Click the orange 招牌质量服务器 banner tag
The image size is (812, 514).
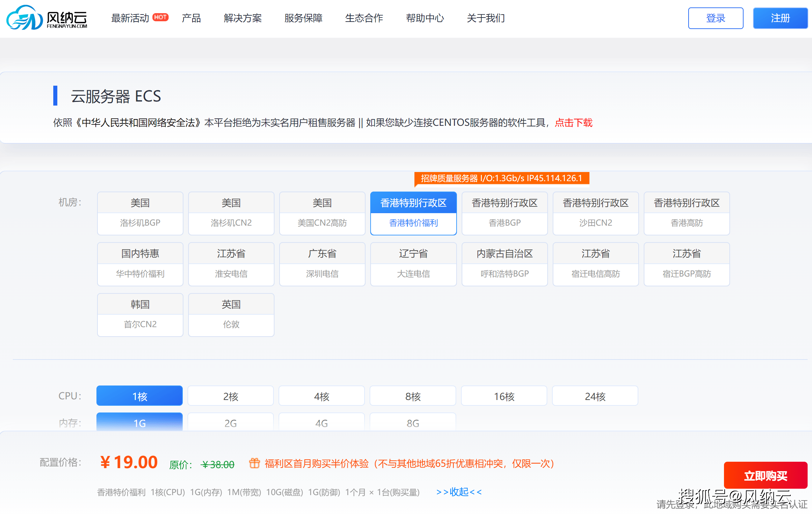pos(502,178)
